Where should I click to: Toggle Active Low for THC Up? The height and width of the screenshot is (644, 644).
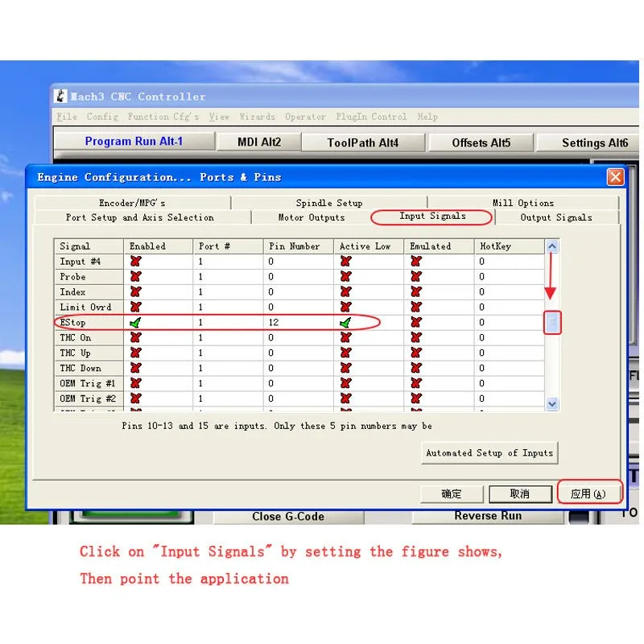[x=346, y=353]
